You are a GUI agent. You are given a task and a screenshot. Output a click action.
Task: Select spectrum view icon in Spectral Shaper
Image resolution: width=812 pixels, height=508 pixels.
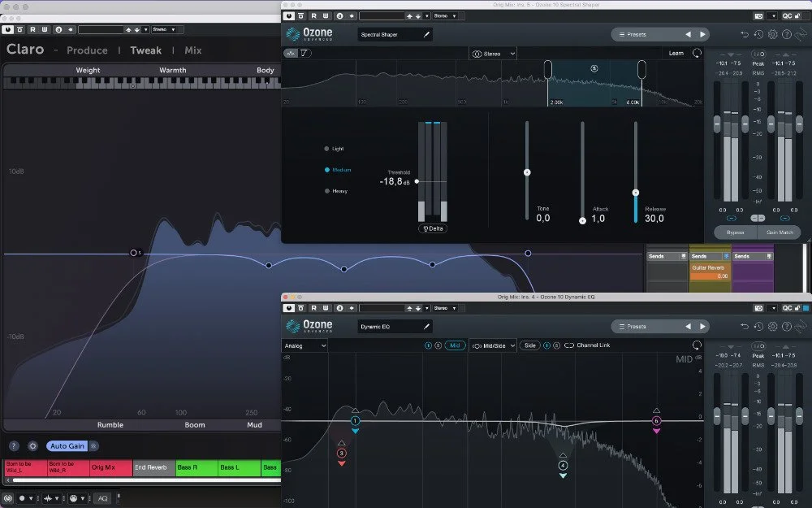[291, 53]
